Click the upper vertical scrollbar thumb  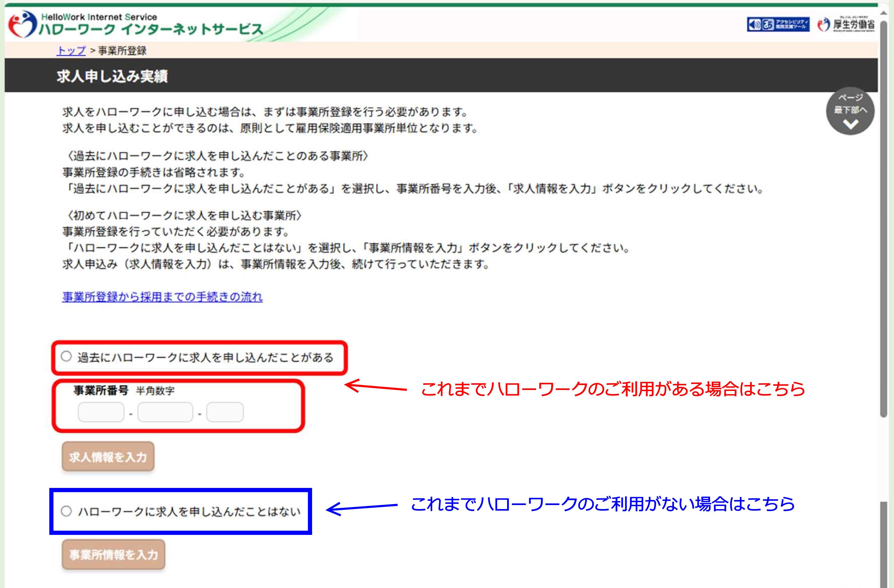[x=883, y=218]
